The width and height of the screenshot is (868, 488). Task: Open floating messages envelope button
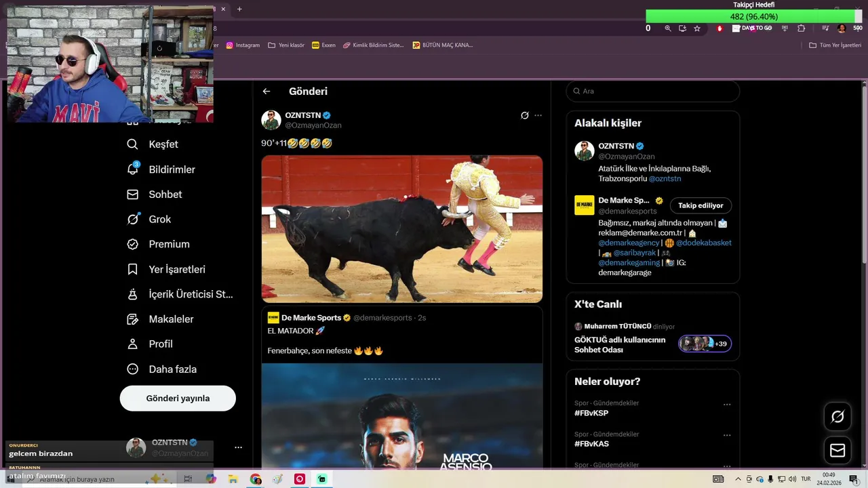tap(837, 450)
